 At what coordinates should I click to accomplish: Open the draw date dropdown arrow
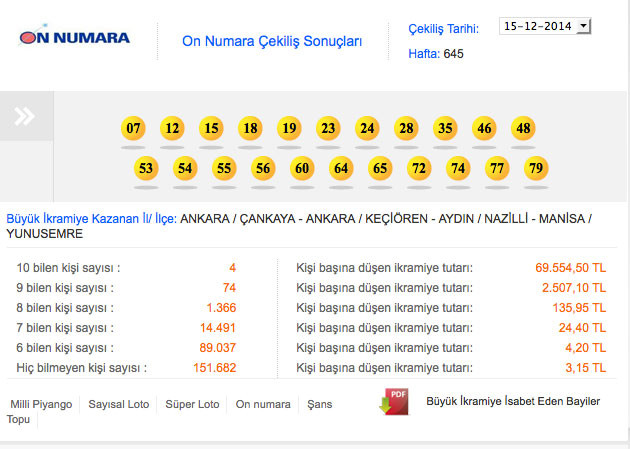pos(584,27)
